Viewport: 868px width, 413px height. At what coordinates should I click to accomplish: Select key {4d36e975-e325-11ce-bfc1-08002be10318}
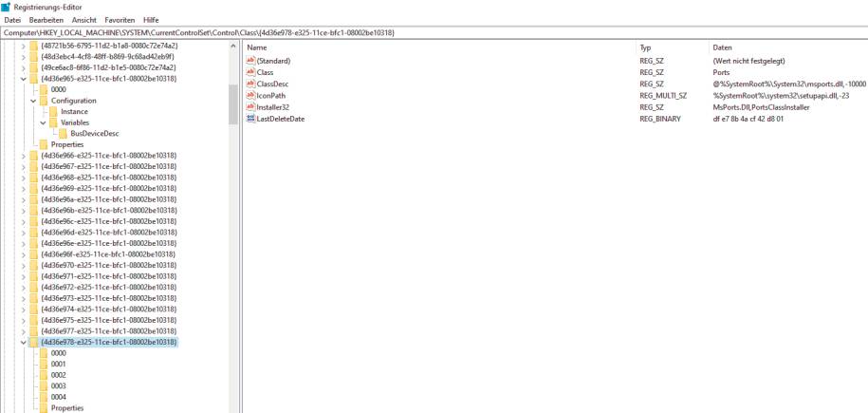[108, 320]
